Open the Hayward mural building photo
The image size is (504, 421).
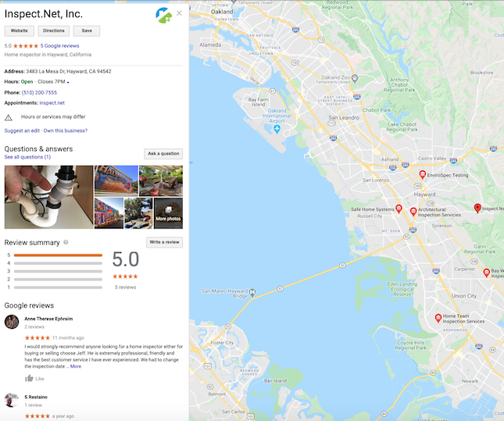pyautogui.click(x=116, y=180)
